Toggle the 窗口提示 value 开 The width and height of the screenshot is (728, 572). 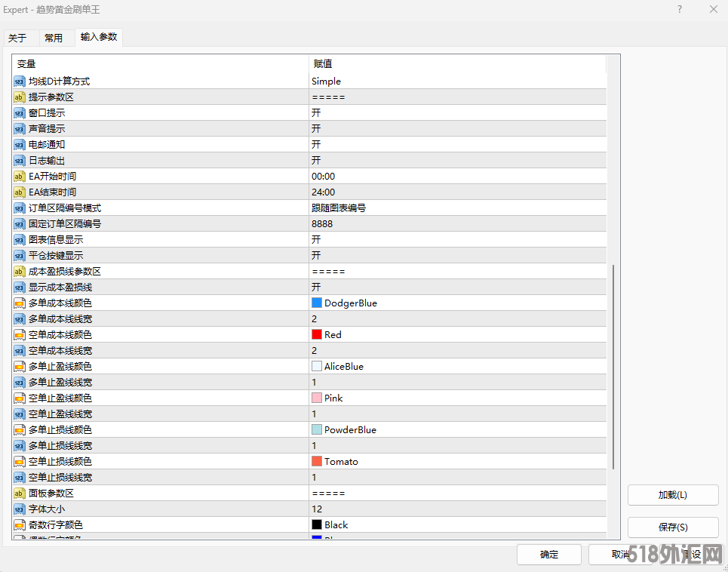pos(316,113)
